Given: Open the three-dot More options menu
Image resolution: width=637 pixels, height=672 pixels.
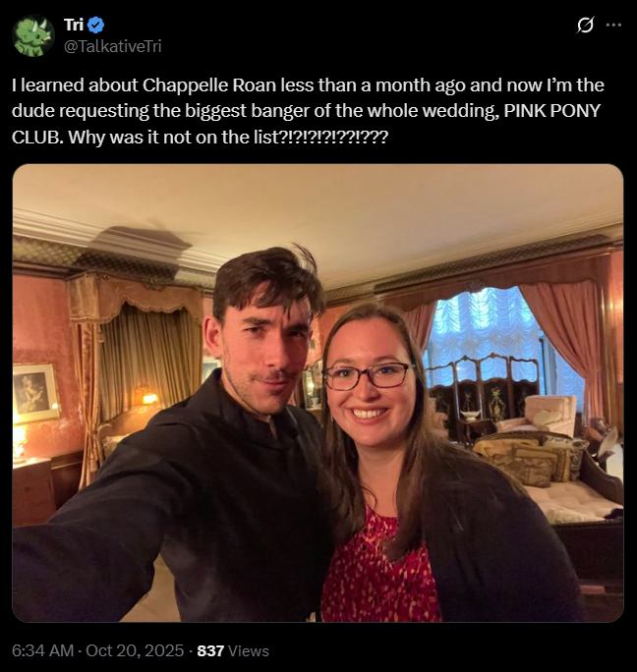Looking at the screenshot, I should tap(613, 25).
